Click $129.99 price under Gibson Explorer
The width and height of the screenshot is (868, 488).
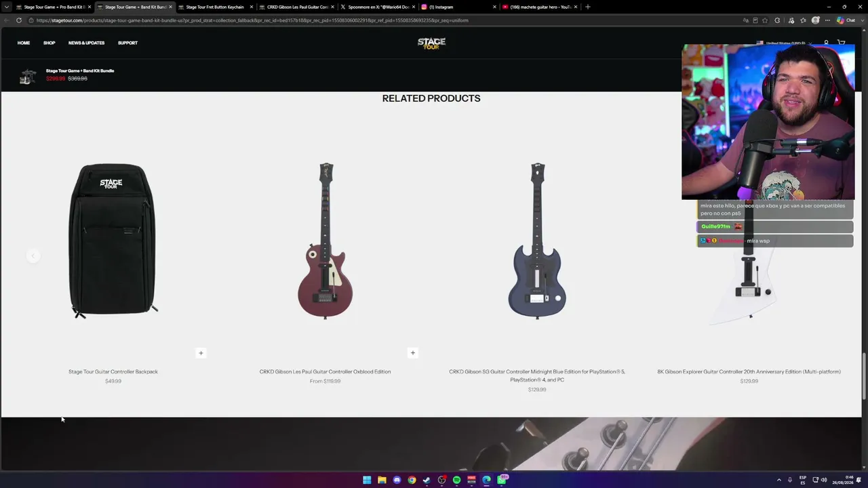pyautogui.click(x=749, y=382)
